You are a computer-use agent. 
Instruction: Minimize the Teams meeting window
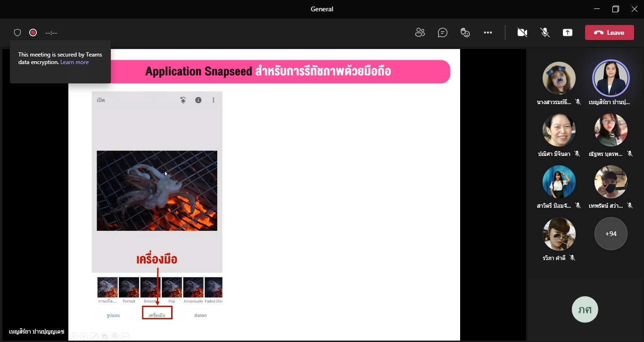coord(597,9)
